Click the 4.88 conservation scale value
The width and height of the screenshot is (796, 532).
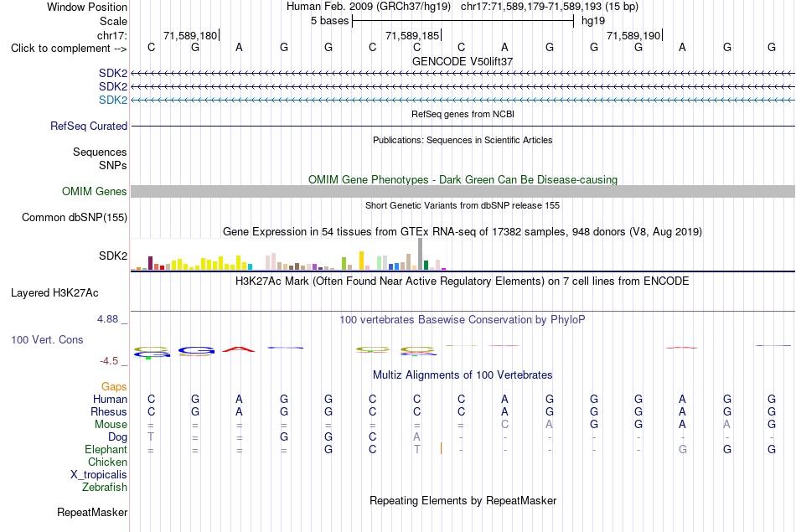(107, 319)
